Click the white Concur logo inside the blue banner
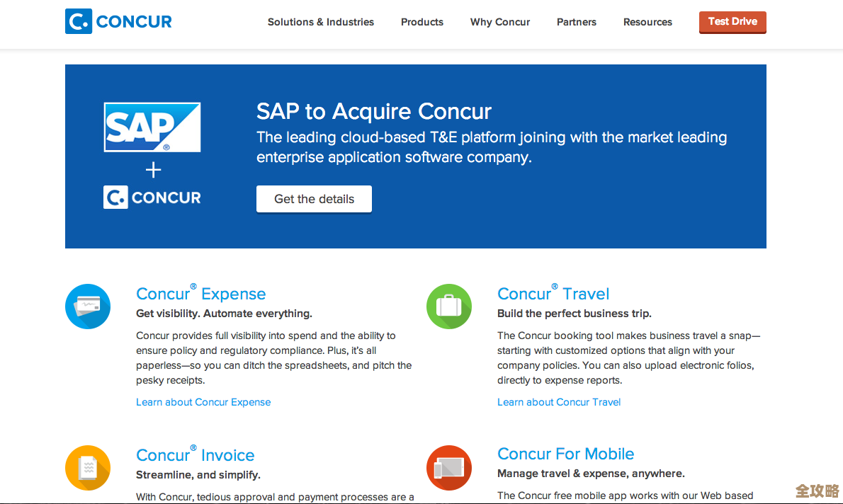This screenshot has height=504, width=843. (x=152, y=197)
